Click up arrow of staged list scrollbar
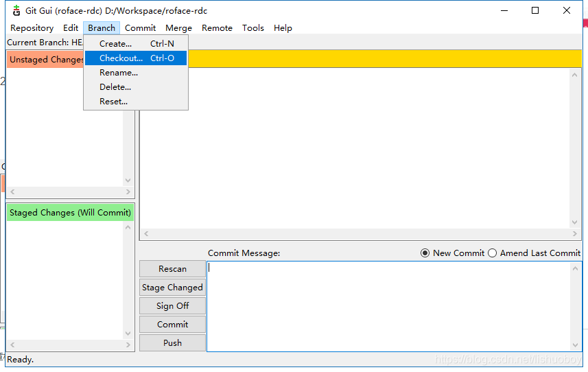This screenshot has width=588, height=372. (128, 227)
